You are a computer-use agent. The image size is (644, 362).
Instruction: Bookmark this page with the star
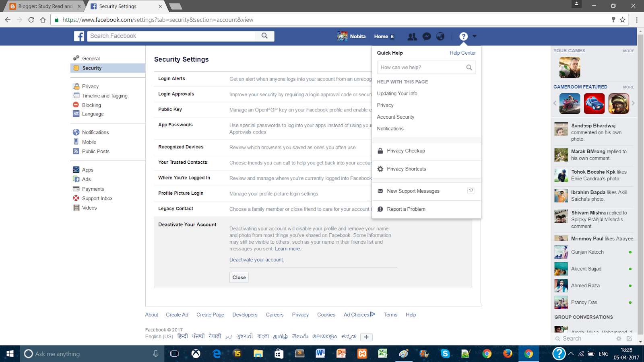623,20
